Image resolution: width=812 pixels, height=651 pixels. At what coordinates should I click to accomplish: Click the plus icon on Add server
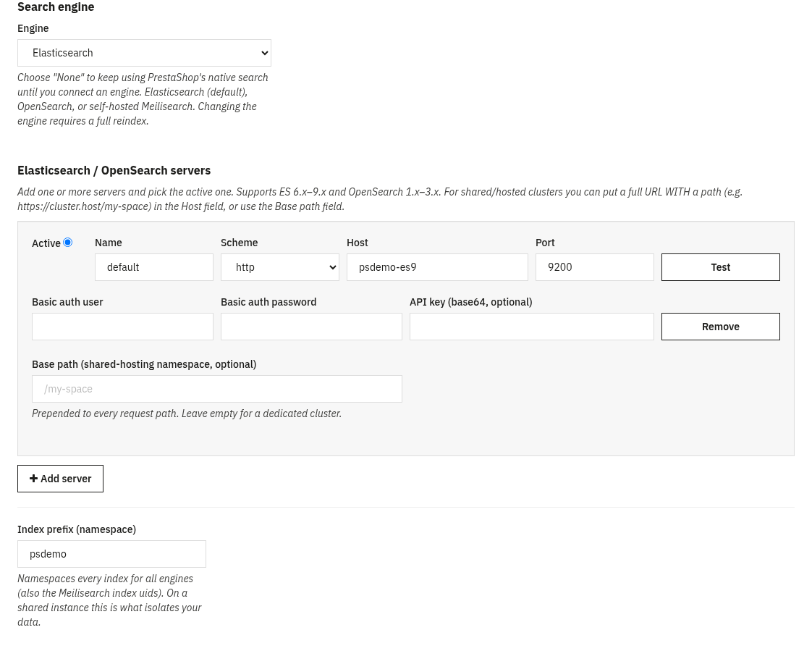pos(34,479)
